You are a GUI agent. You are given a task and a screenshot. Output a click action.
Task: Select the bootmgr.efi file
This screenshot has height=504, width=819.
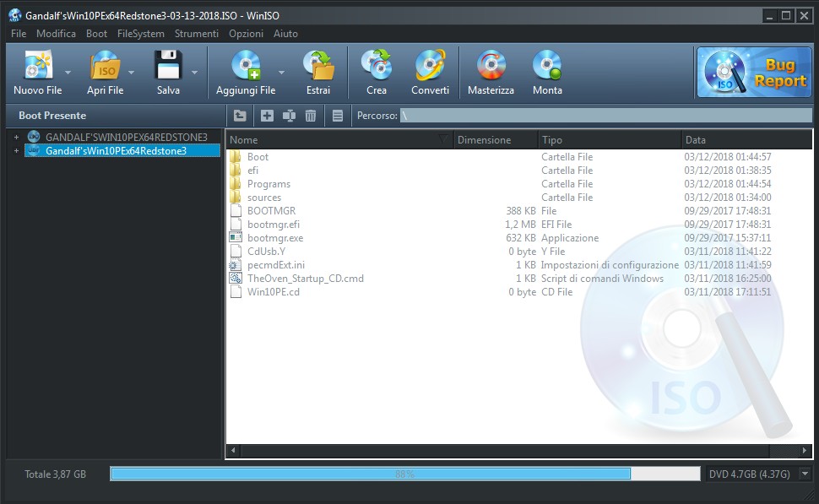pyautogui.click(x=274, y=225)
